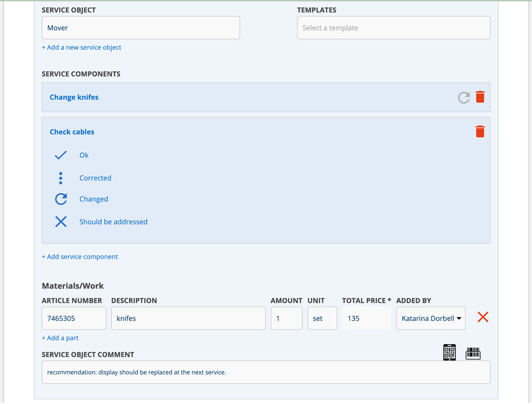The image size is (532, 404).
Task: Edit the service object comment text field
Action: (x=266, y=372)
